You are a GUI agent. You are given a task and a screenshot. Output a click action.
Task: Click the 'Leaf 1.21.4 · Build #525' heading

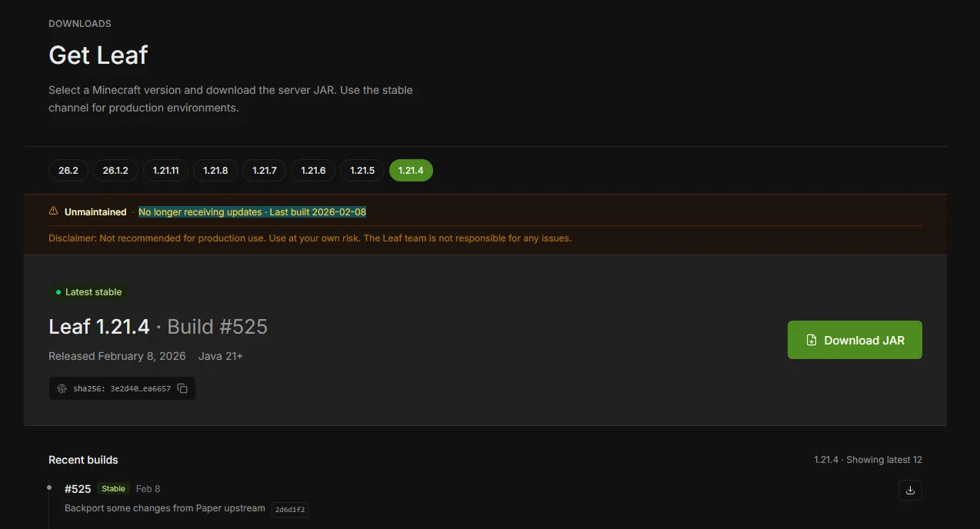coord(158,327)
